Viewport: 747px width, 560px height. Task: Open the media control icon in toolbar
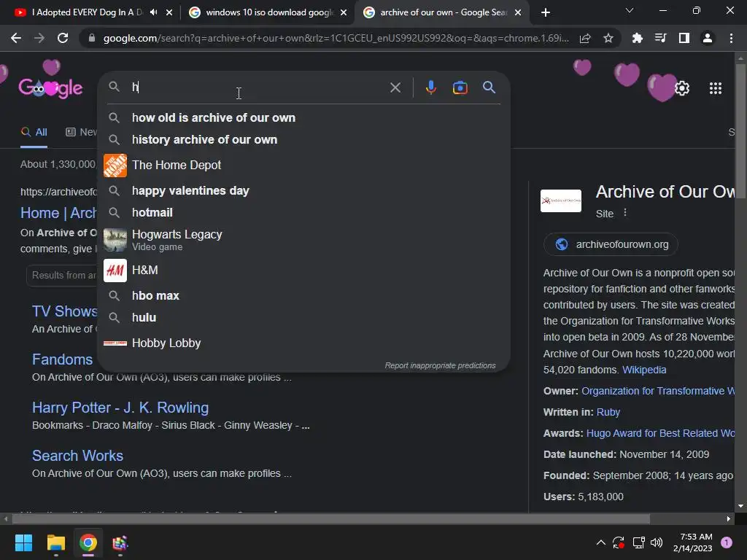[x=660, y=38]
